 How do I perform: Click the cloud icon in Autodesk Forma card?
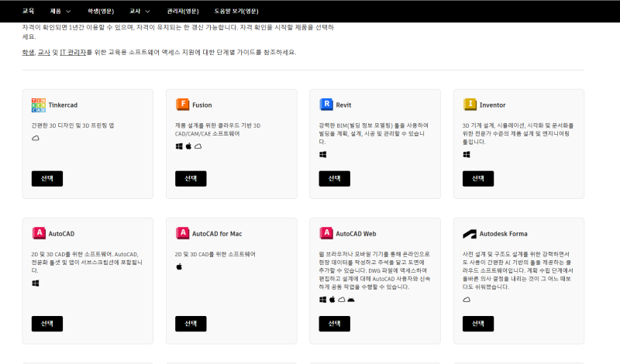point(467,300)
